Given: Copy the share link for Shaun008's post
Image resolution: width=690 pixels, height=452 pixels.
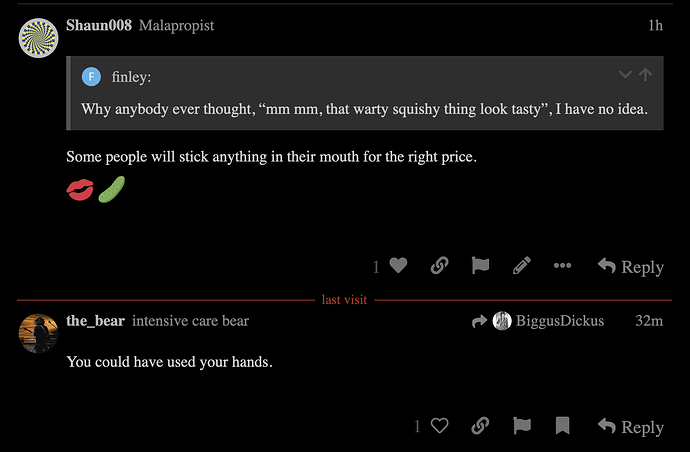Looking at the screenshot, I should coord(439,266).
